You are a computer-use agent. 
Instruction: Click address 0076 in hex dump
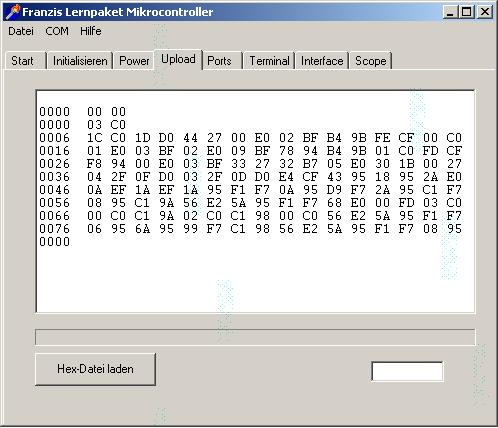pos(55,229)
